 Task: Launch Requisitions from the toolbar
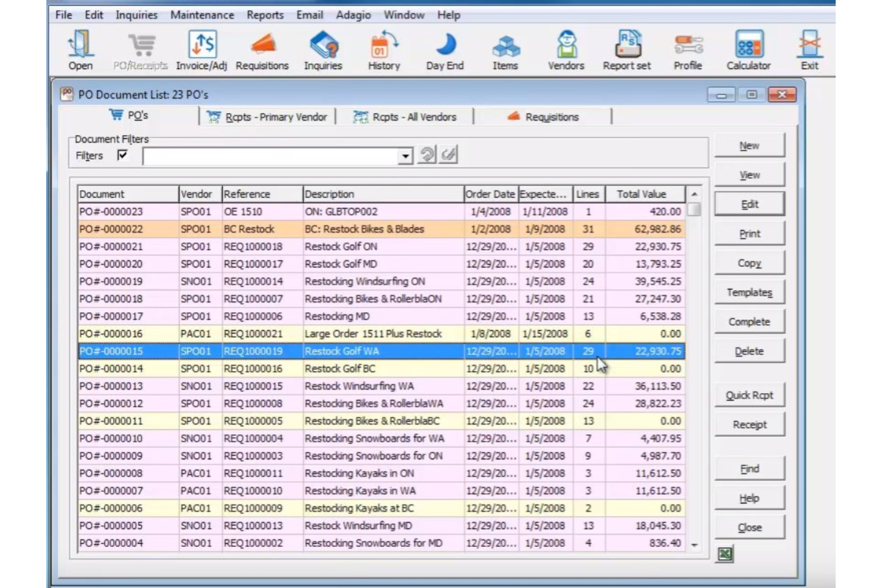[x=262, y=51]
